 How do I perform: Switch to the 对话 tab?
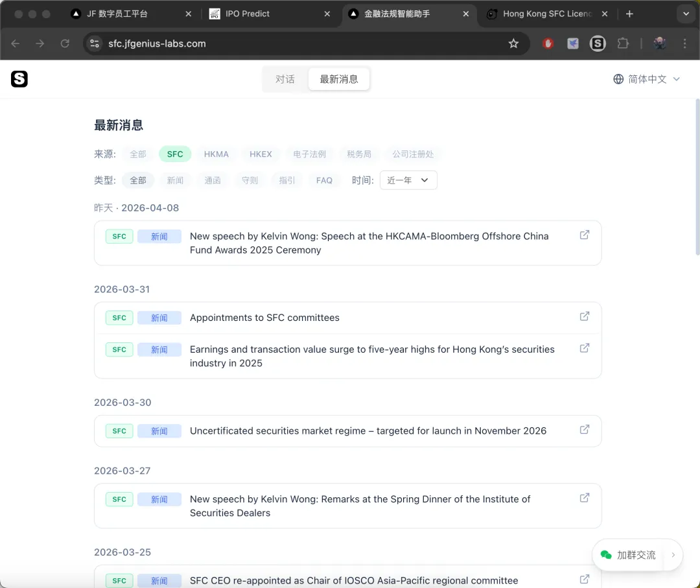(x=285, y=79)
